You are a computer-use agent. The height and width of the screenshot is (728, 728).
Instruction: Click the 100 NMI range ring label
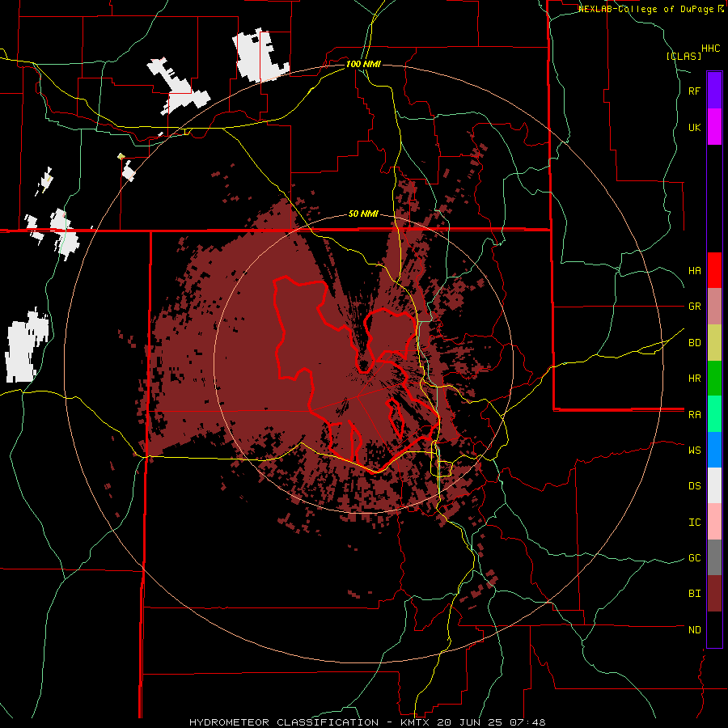pyautogui.click(x=363, y=64)
